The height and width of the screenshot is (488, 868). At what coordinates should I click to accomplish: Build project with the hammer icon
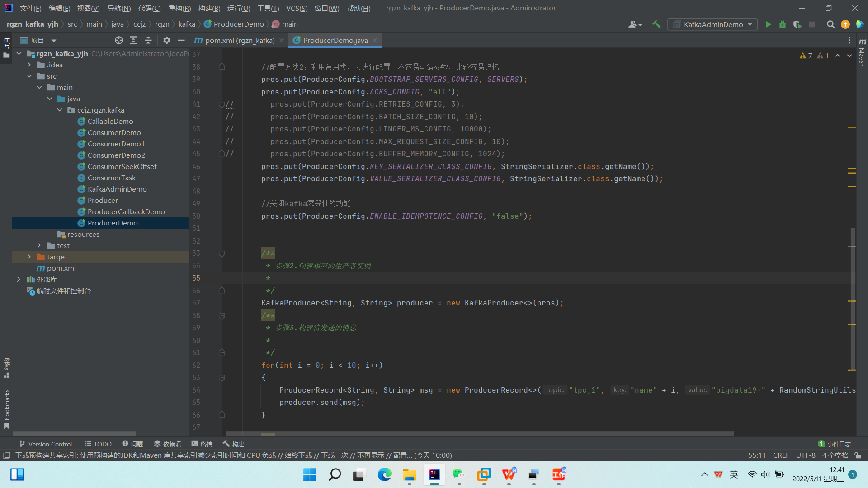click(x=656, y=24)
